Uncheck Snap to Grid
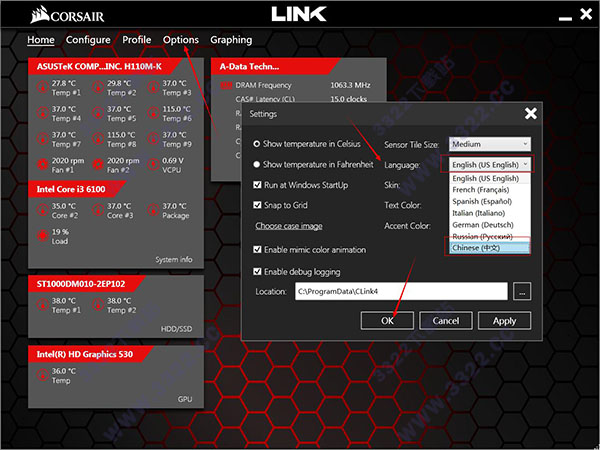600x450 pixels. click(x=257, y=205)
